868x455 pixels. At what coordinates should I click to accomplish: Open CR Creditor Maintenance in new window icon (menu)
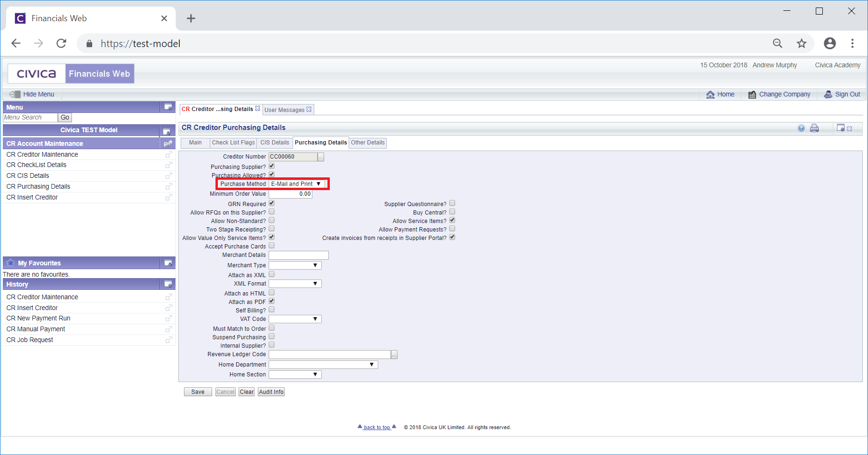tap(168, 154)
